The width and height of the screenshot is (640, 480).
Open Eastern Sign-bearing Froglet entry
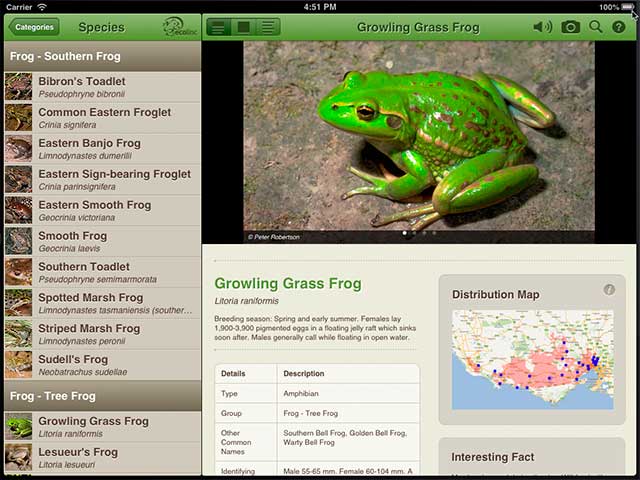point(102,180)
